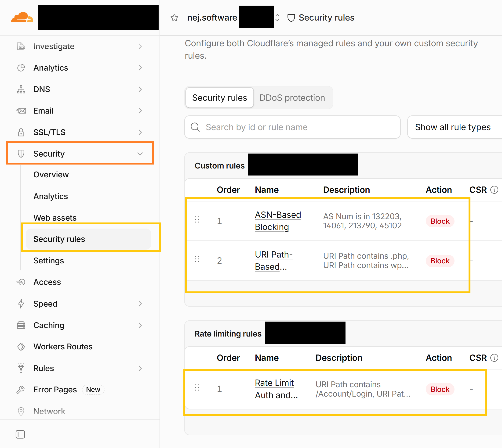Click the Security shield icon in sidebar
This screenshot has height=448, width=502.
pos(21,154)
